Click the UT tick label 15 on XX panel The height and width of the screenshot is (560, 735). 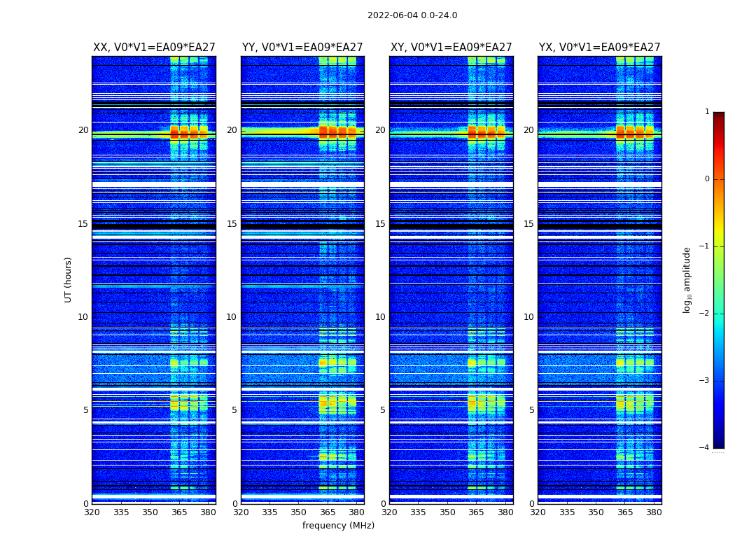coord(83,223)
